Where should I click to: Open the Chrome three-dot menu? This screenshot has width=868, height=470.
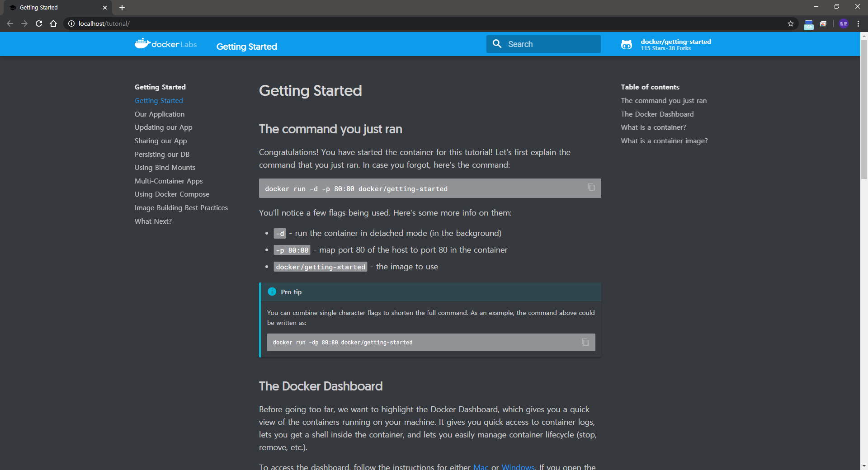tap(858, 23)
